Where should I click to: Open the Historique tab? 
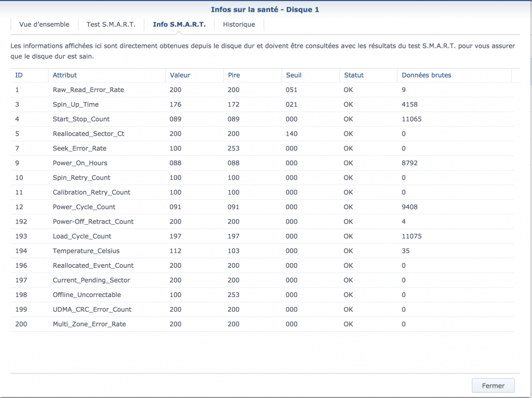pos(239,24)
